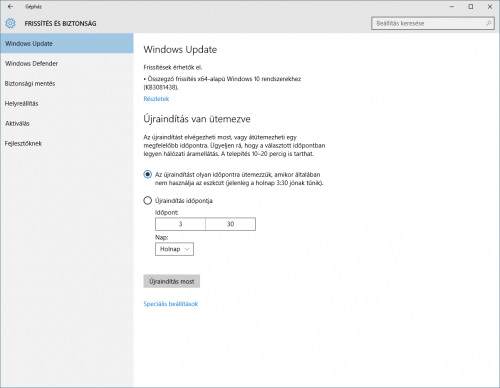The height and width of the screenshot is (388, 500).
Task: Select automatic restart scheduling radio button
Action: click(147, 174)
